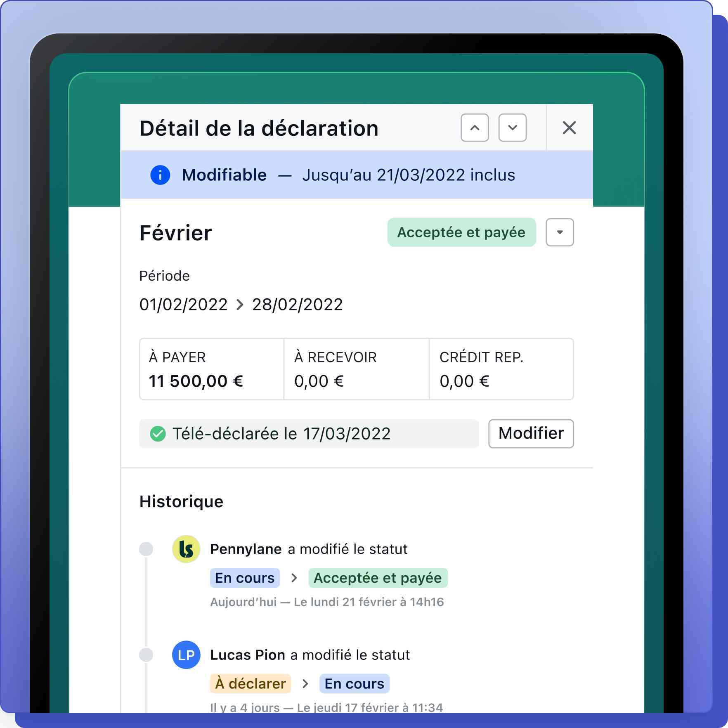Click the En cours badge in Pennylane entry
Screen dimensions: 728x728
click(x=245, y=578)
